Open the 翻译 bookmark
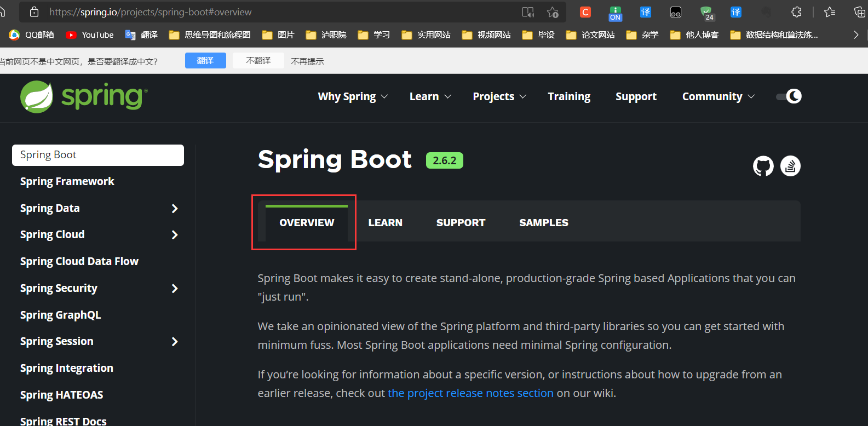This screenshot has height=426, width=868. [141, 34]
